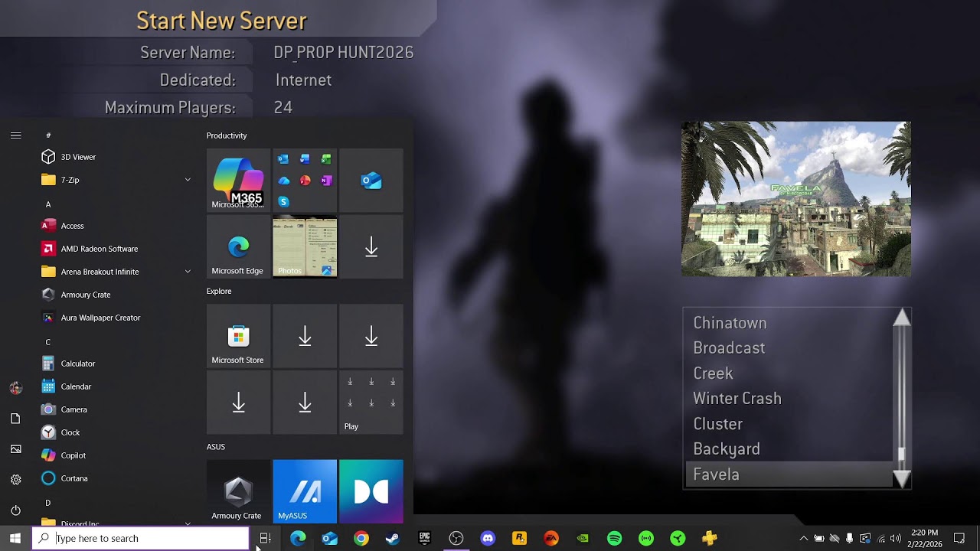Click the Steam icon on the taskbar
Image resolution: width=980 pixels, height=551 pixels.
(x=392, y=538)
